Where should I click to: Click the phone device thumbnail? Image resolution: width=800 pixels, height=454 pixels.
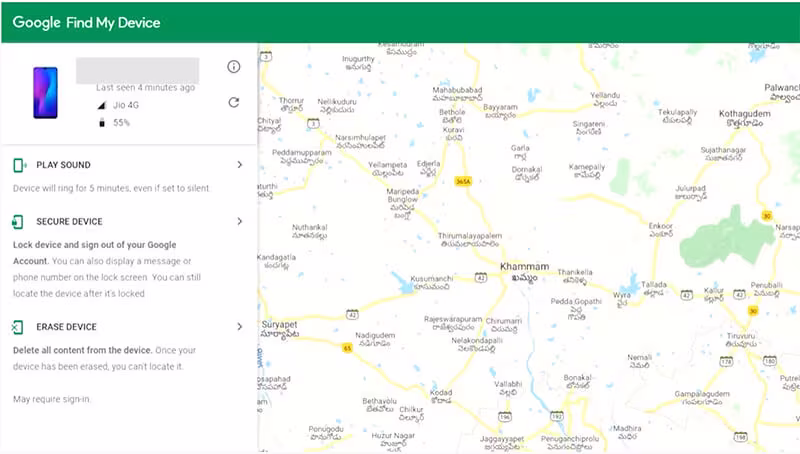click(x=45, y=93)
